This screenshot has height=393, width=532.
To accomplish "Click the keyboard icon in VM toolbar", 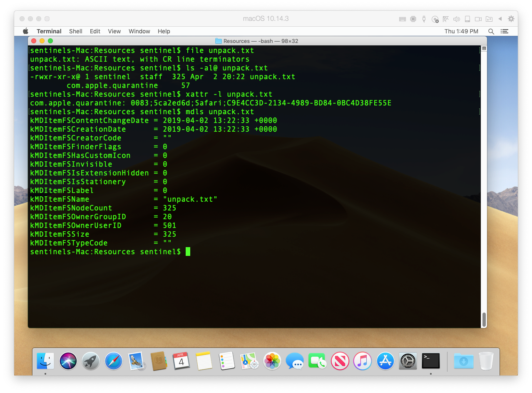I will point(402,19).
